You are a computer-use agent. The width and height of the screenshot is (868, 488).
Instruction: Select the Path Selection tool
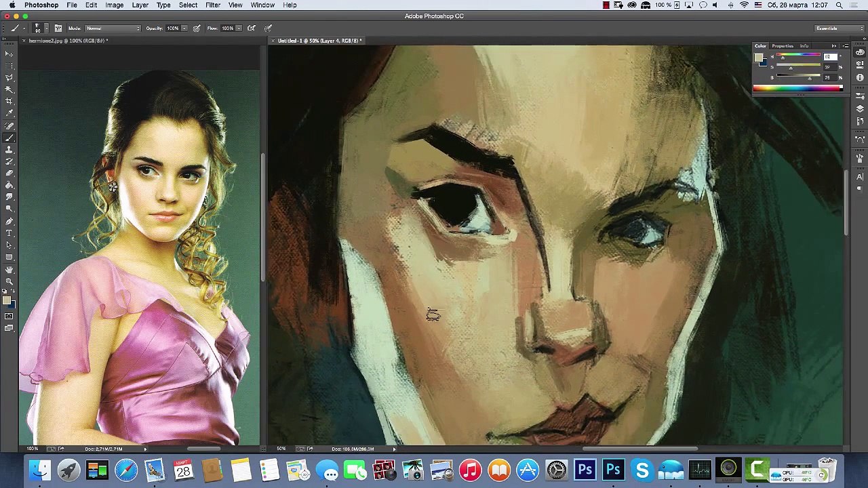(9, 245)
